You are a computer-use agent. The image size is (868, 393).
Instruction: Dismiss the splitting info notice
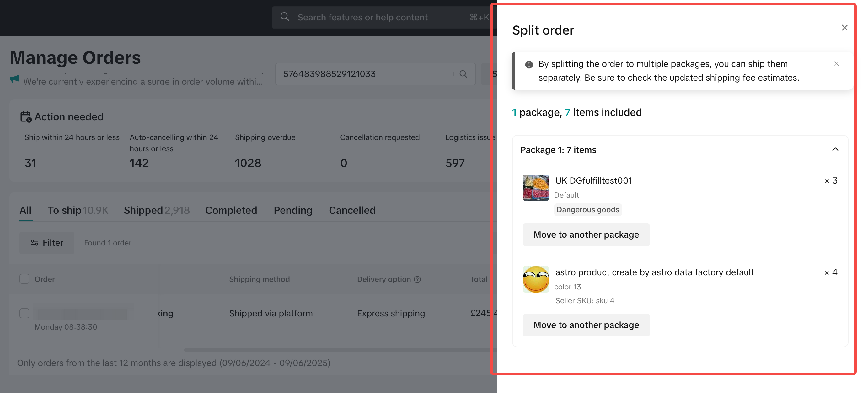click(836, 64)
